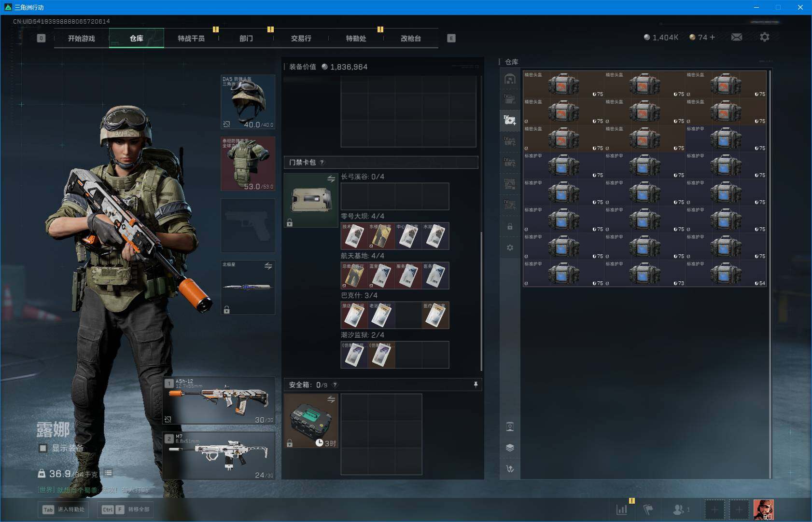The width and height of the screenshot is (812, 522).
Task: Open the mail envelope icon
Action: pos(736,37)
